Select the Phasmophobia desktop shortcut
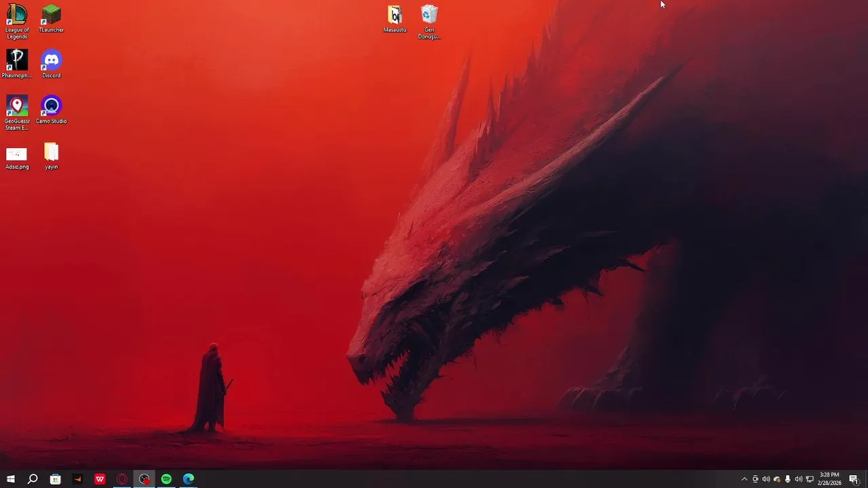The width and height of the screenshot is (868, 488). (x=17, y=64)
